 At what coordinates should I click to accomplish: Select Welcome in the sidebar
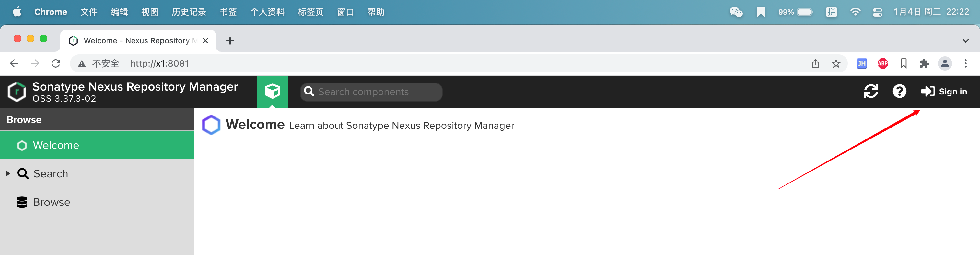pos(98,145)
